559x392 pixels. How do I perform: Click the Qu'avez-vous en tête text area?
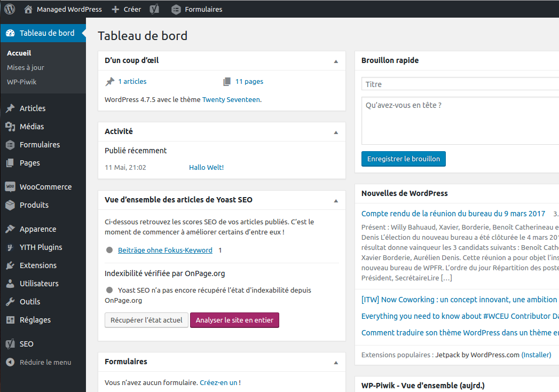[x=460, y=121]
